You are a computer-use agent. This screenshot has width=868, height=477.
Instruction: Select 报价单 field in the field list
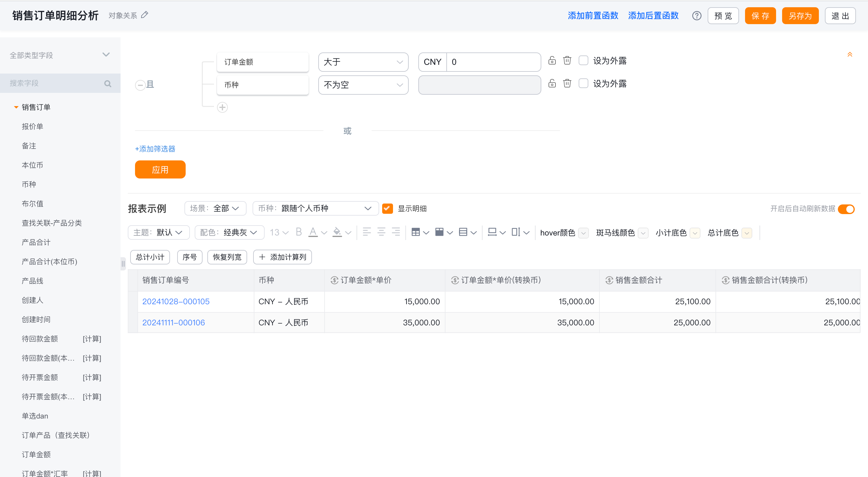[x=32, y=126]
